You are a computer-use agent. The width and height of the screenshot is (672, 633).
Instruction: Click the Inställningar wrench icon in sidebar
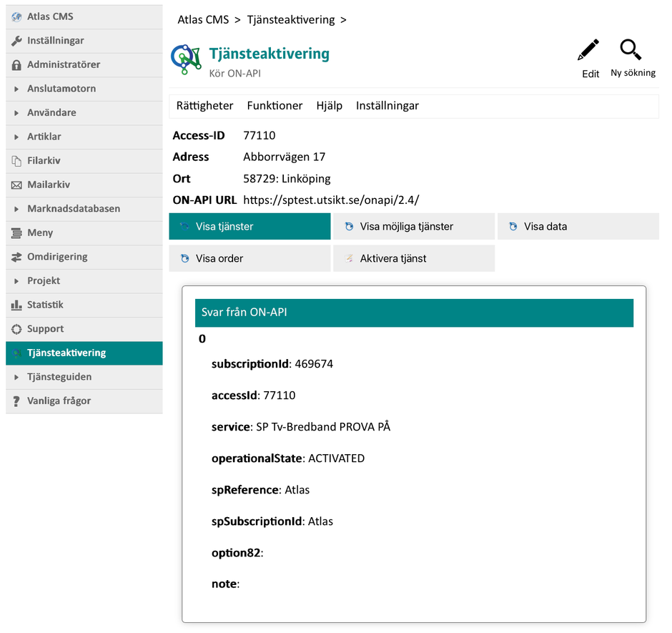pos(16,41)
